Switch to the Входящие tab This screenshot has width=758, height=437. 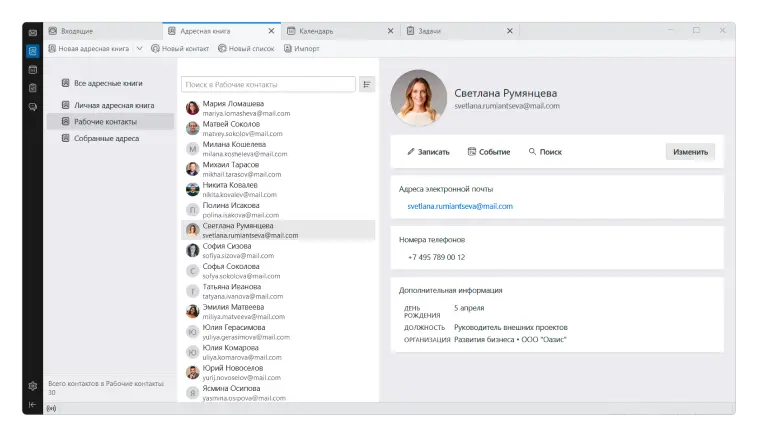[103, 31]
